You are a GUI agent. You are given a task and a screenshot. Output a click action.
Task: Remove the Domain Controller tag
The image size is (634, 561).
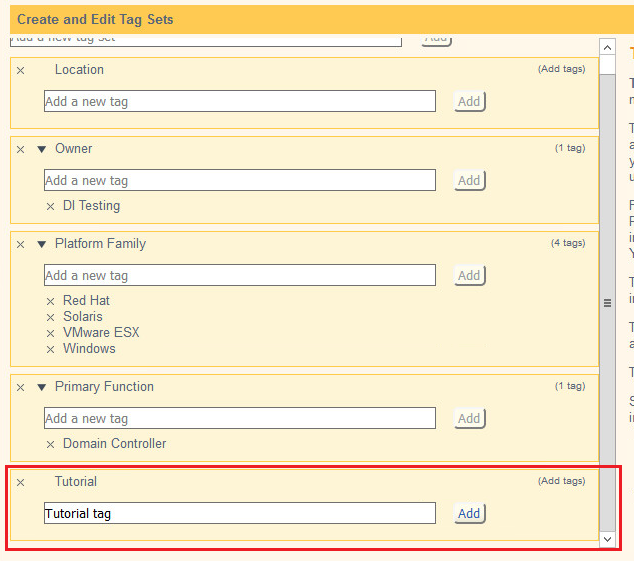(50, 444)
